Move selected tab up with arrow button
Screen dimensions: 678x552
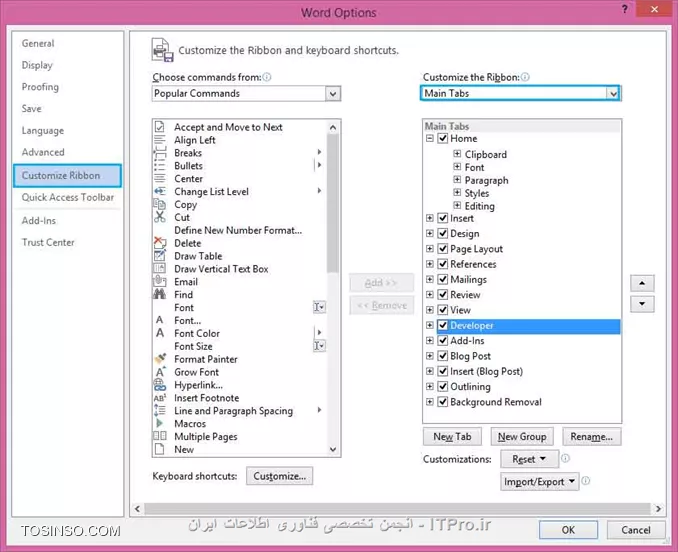point(642,284)
